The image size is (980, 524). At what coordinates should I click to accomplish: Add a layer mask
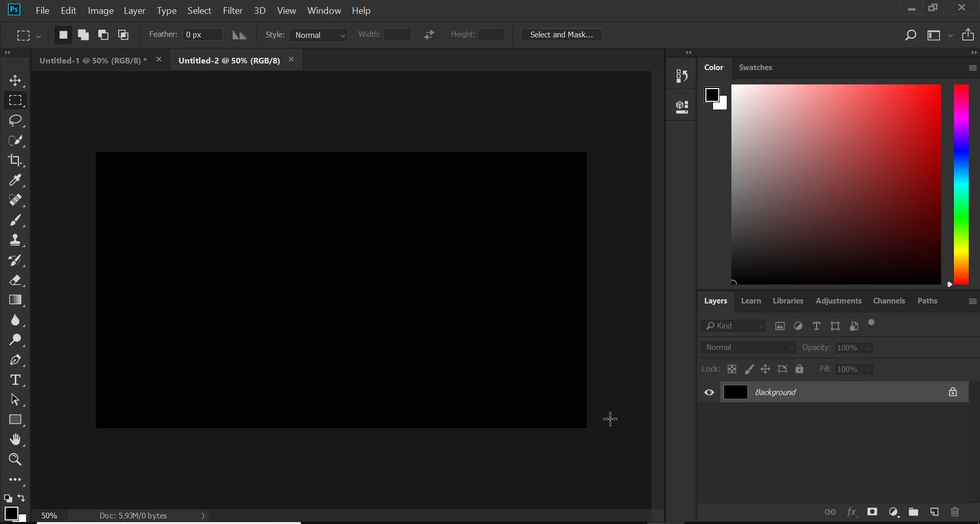click(873, 513)
